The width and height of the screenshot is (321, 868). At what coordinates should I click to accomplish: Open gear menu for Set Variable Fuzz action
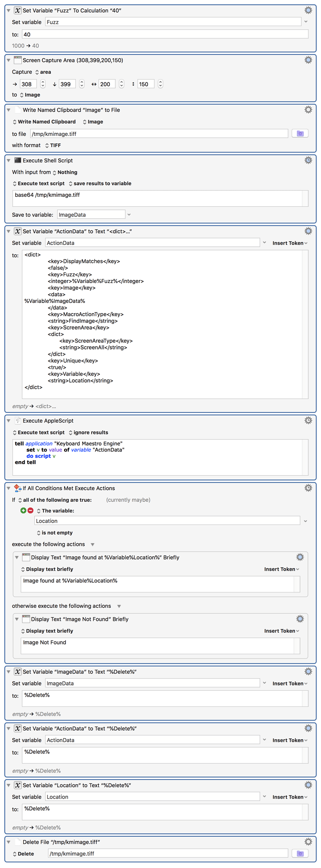(308, 10)
